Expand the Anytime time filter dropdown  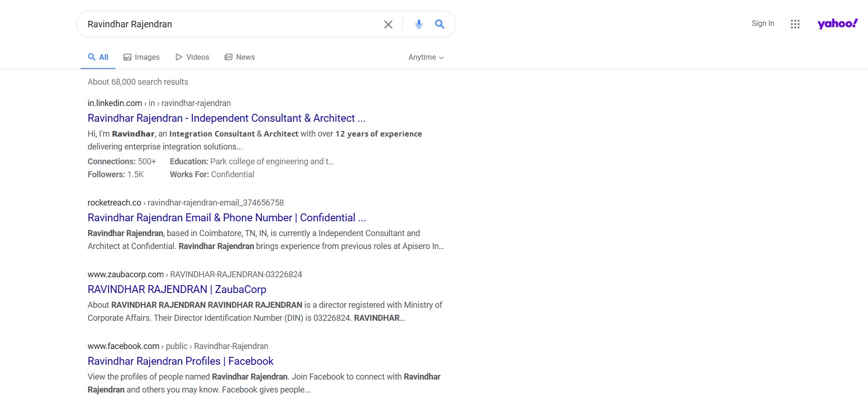coord(426,57)
